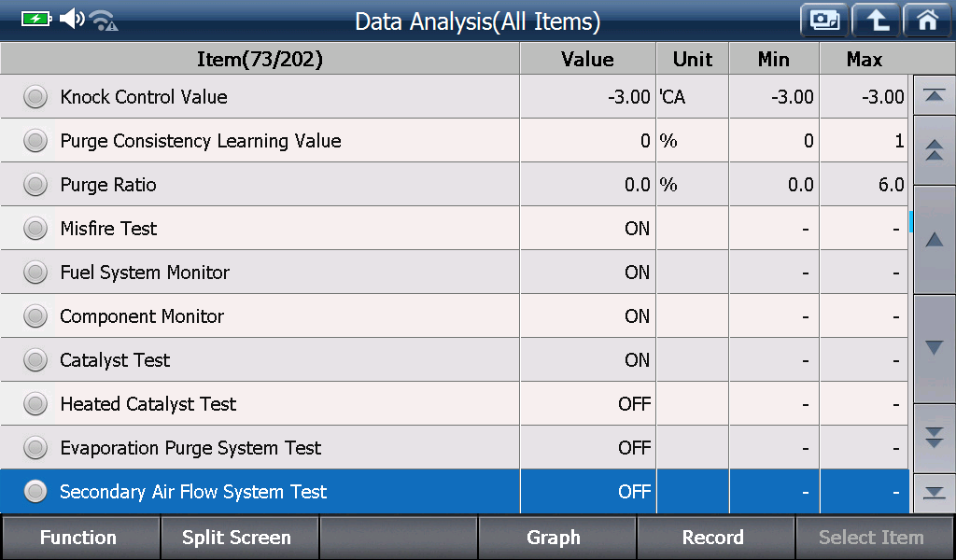Open the home screen icon
Image resolution: width=956 pixels, height=560 pixels.
point(927,21)
